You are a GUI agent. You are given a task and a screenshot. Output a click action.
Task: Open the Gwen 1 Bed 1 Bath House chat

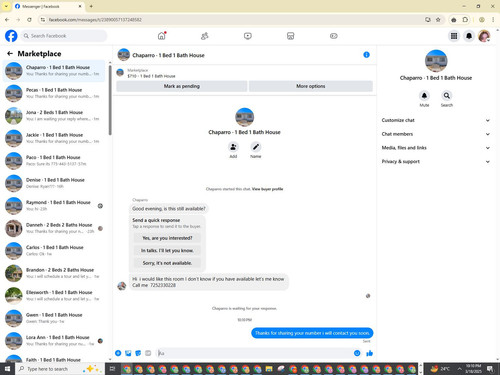(54, 318)
